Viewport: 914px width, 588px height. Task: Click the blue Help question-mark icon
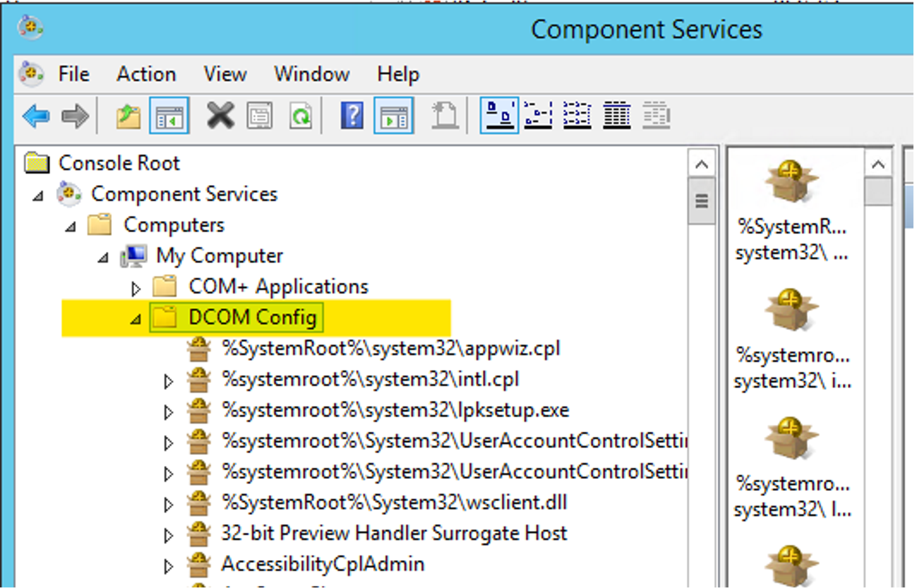tap(352, 116)
